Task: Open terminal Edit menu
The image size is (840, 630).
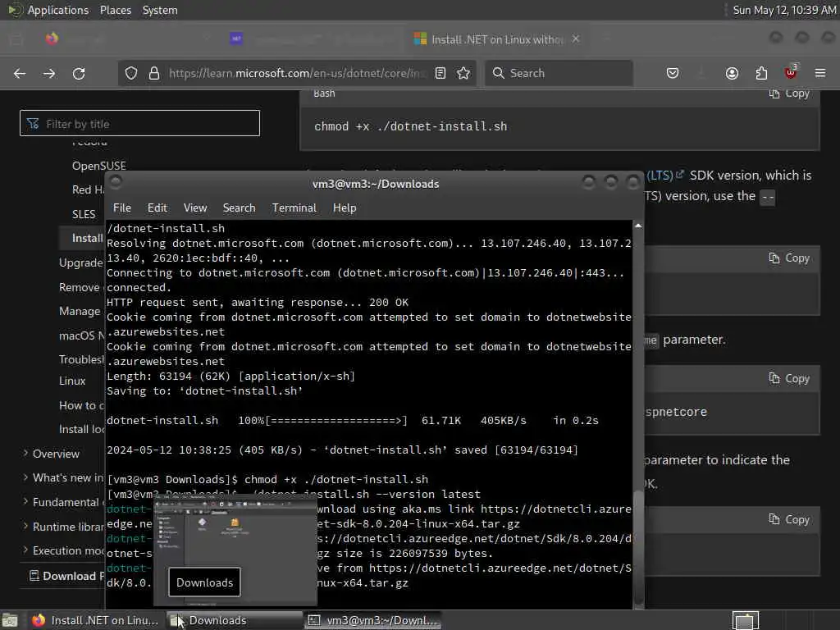Action: (x=157, y=208)
